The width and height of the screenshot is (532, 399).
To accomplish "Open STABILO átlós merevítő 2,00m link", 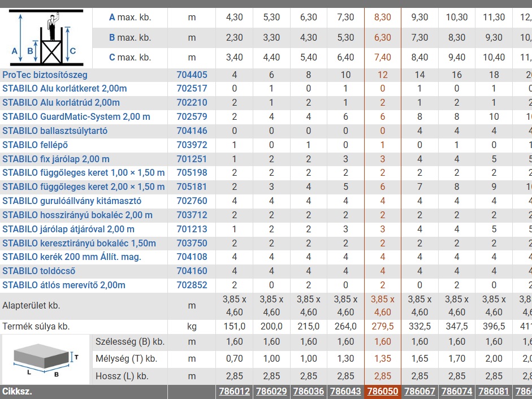I will pyautogui.click(x=64, y=285).
